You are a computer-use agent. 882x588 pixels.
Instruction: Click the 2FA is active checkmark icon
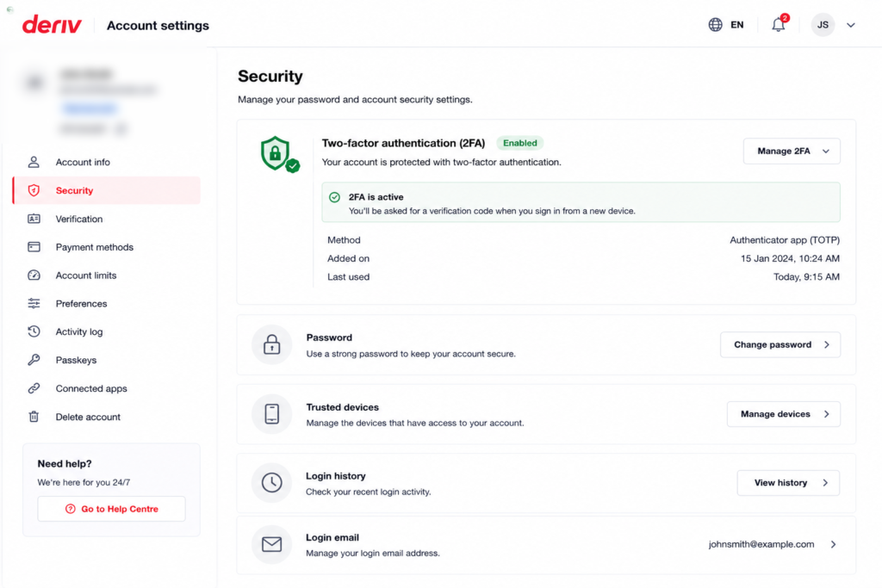[x=335, y=197]
